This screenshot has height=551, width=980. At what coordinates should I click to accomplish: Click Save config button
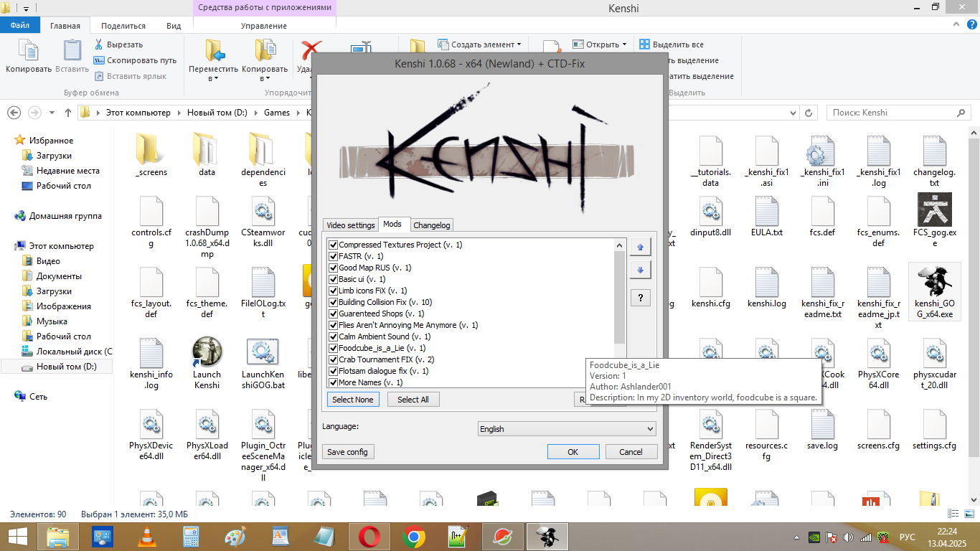tap(347, 452)
